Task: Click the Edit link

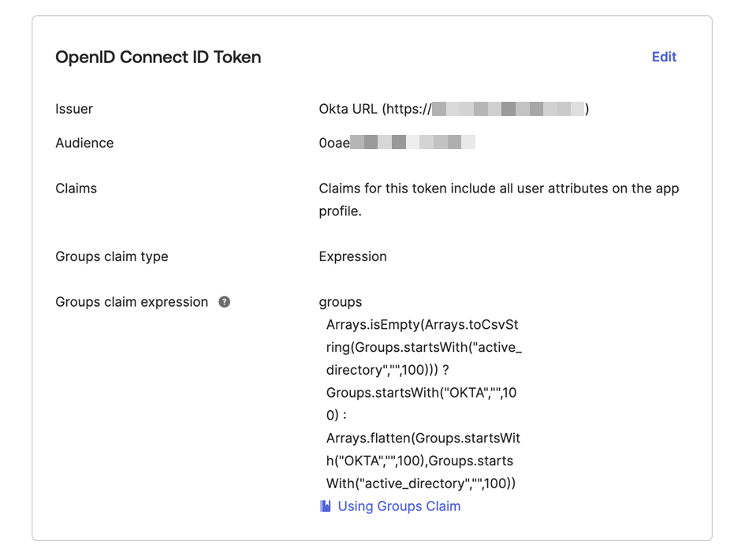Action: click(663, 57)
